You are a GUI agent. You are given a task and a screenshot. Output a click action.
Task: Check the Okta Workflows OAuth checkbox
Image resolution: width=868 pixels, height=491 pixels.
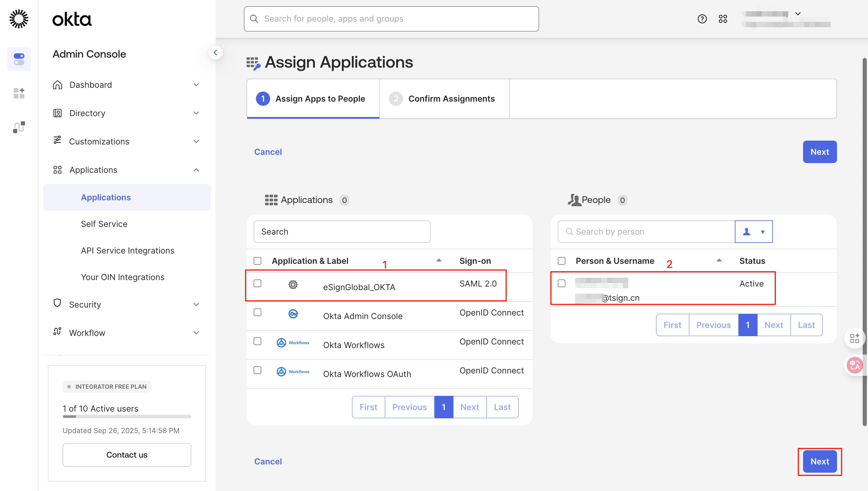(x=257, y=370)
